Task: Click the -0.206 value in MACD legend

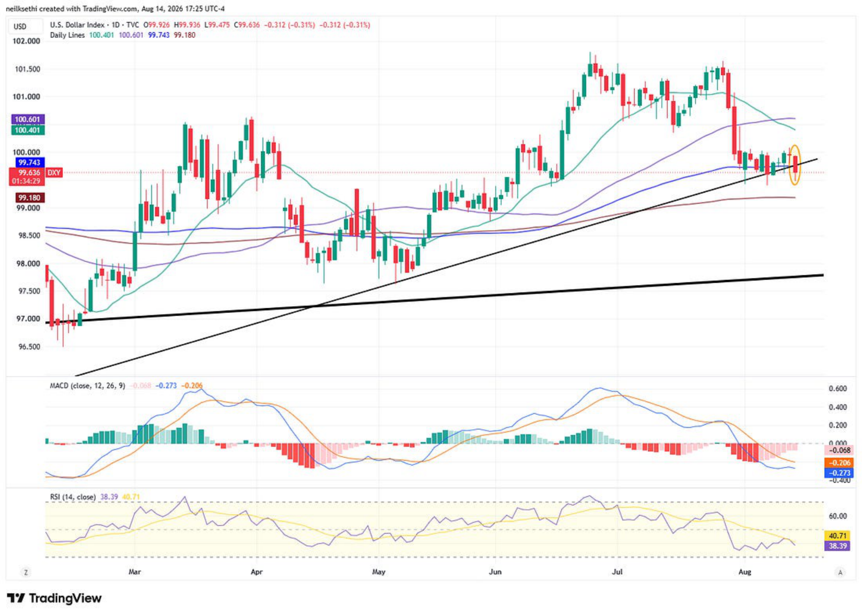Action: (x=192, y=386)
